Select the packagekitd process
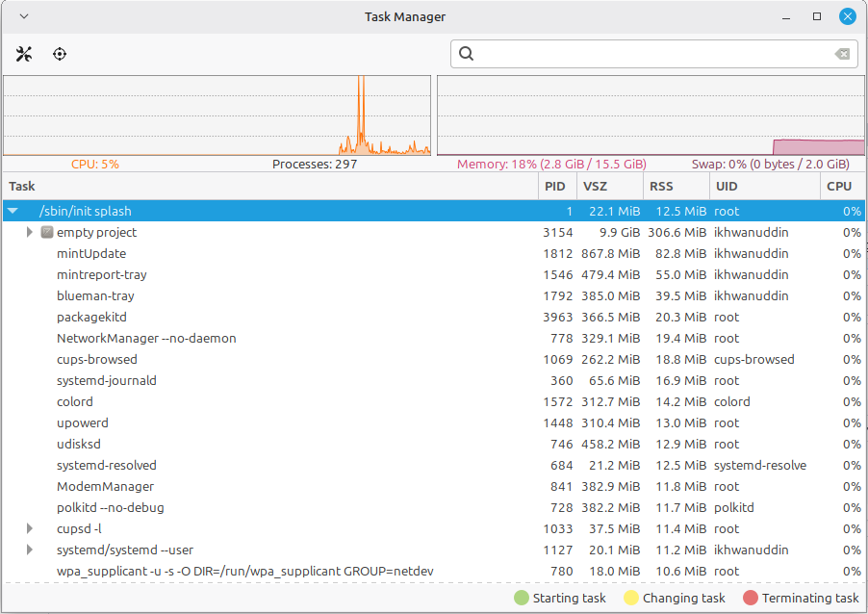The height and width of the screenshot is (614, 868). click(x=434, y=318)
